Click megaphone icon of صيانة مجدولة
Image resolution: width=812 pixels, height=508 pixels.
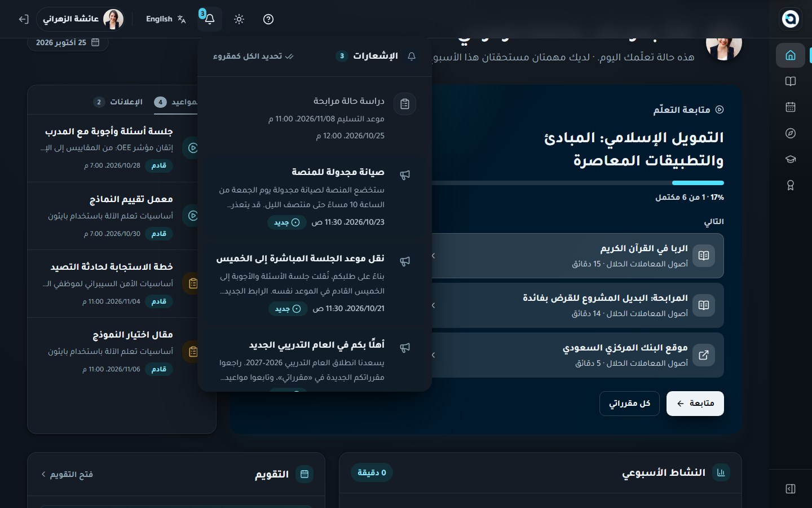405,175
